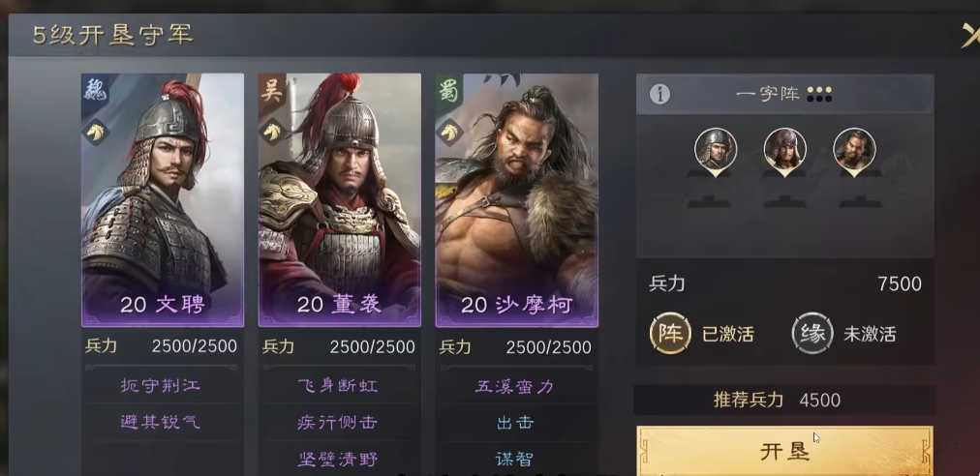Open skill 五溪蛮力 under 沙摩柯
The height and width of the screenshot is (476, 980).
click(x=515, y=387)
